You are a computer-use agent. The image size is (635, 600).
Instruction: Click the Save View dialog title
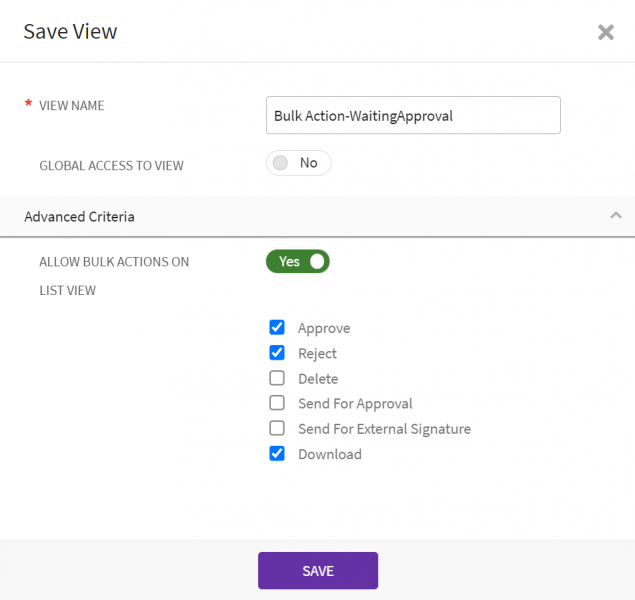(x=70, y=31)
